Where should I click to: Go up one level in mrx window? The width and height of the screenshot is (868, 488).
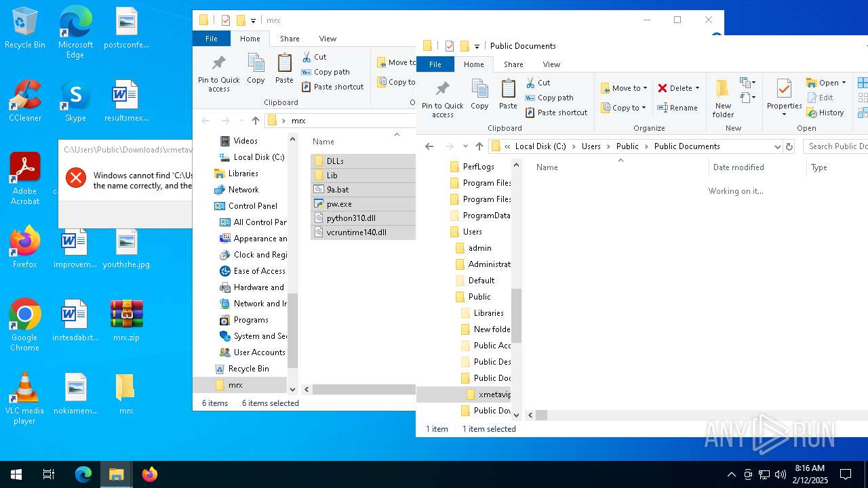coord(255,121)
